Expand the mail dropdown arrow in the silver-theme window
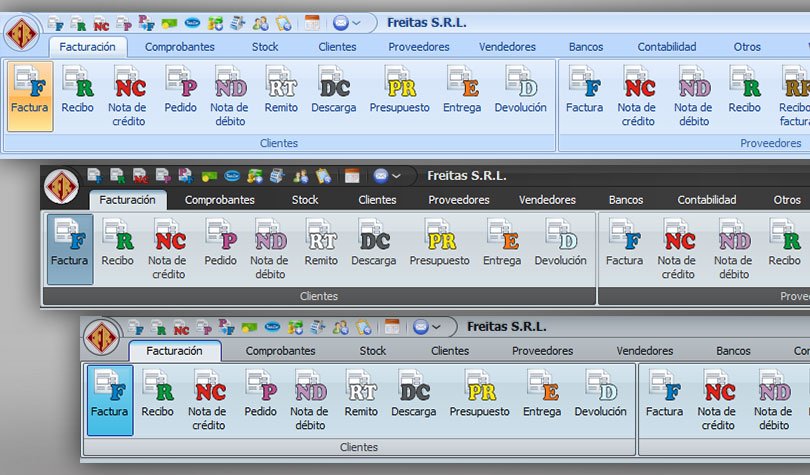 point(437,327)
